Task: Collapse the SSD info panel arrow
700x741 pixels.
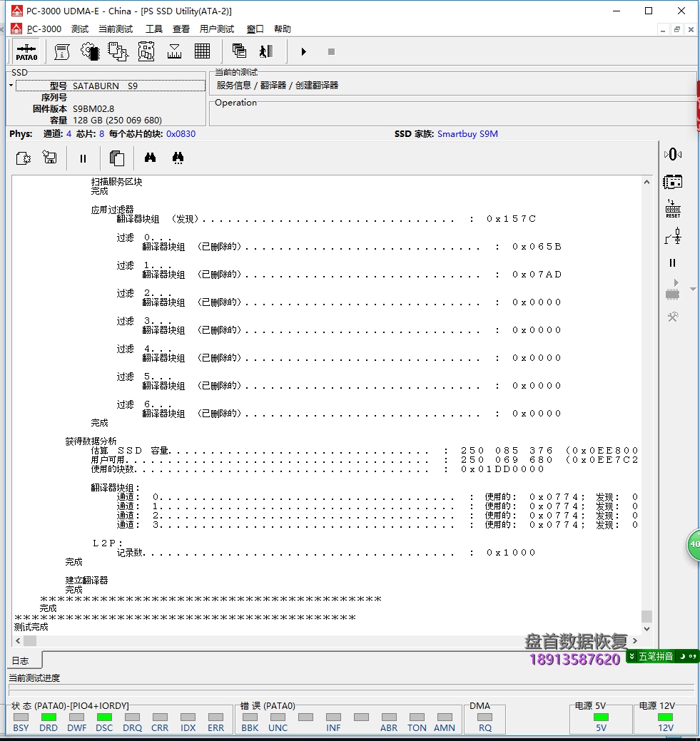Action: 11,86
